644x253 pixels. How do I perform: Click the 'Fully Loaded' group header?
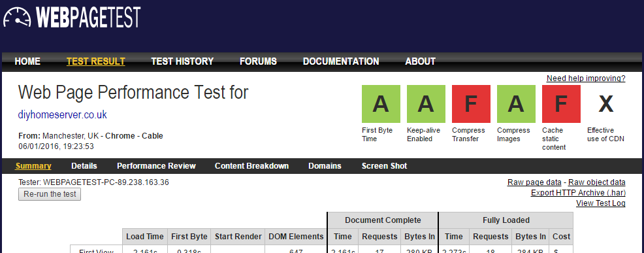(506, 220)
